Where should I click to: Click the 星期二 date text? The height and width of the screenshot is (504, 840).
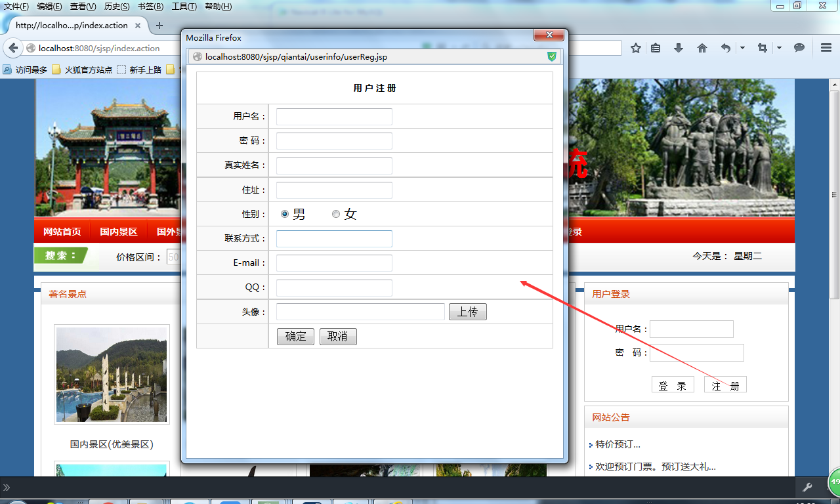[747, 256]
